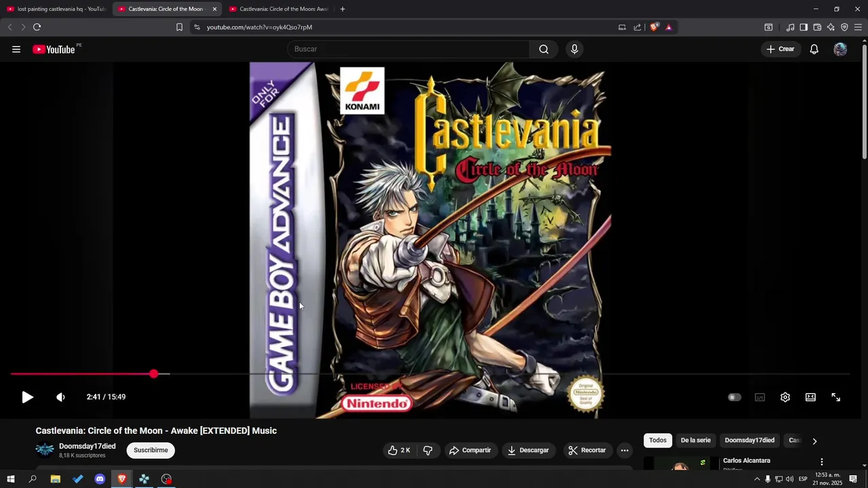This screenshot has width=868, height=488.
Task: Like the video (2 K)
Action: 399,450
